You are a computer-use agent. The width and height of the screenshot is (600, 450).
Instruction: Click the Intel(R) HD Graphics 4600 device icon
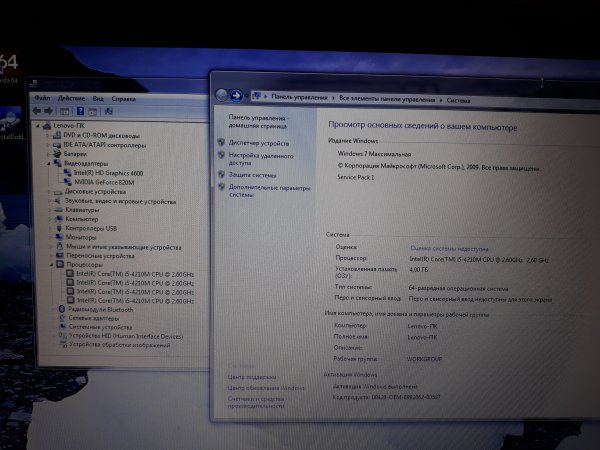point(68,173)
